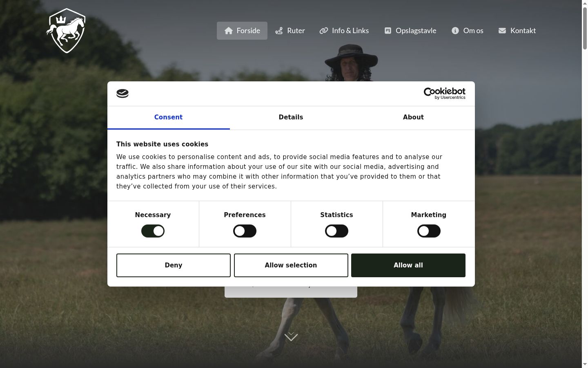Click the house icon beside Forside

pyautogui.click(x=229, y=31)
